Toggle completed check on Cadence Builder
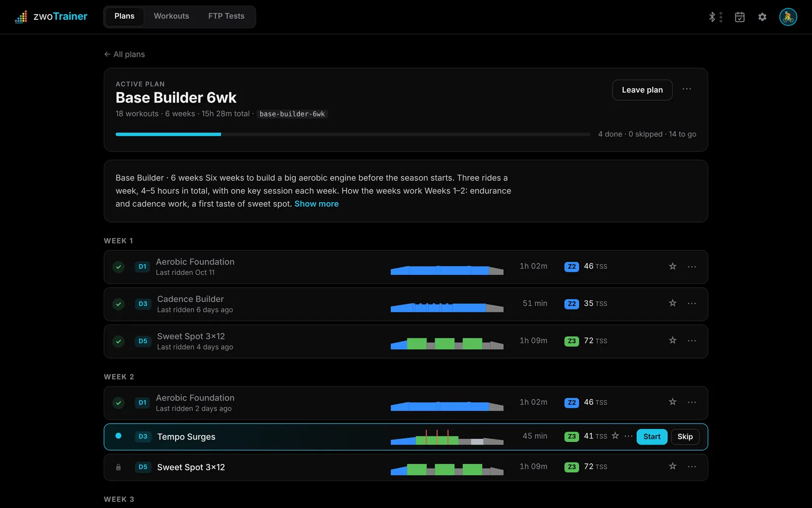Image resolution: width=812 pixels, height=508 pixels. coord(118,304)
